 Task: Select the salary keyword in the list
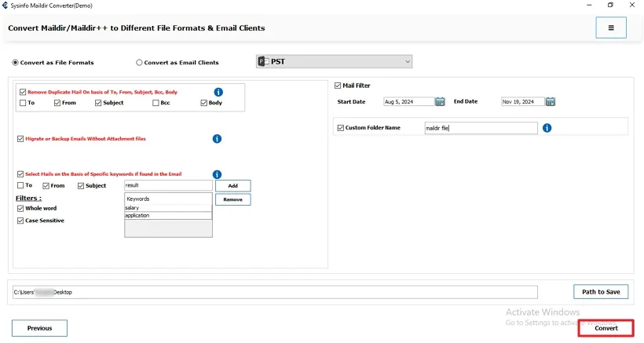pyautogui.click(x=167, y=208)
